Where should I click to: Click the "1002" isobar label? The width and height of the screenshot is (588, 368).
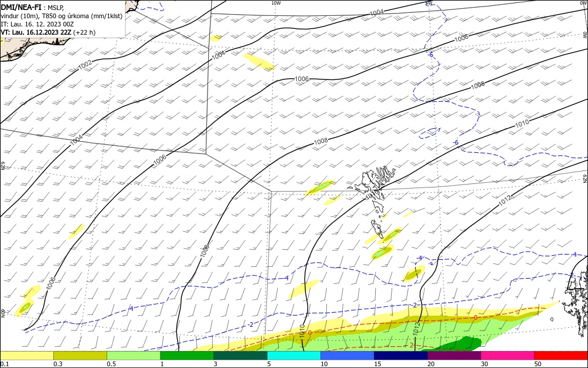pos(85,65)
